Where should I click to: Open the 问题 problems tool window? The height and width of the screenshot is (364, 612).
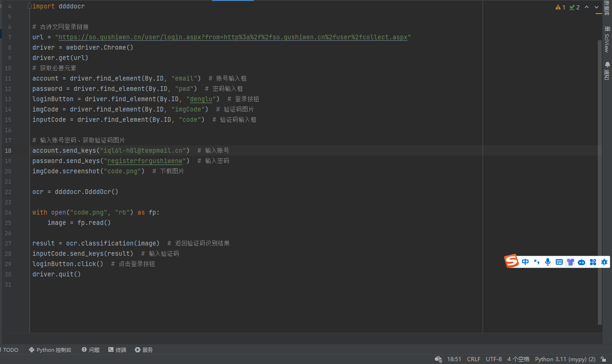coord(91,350)
